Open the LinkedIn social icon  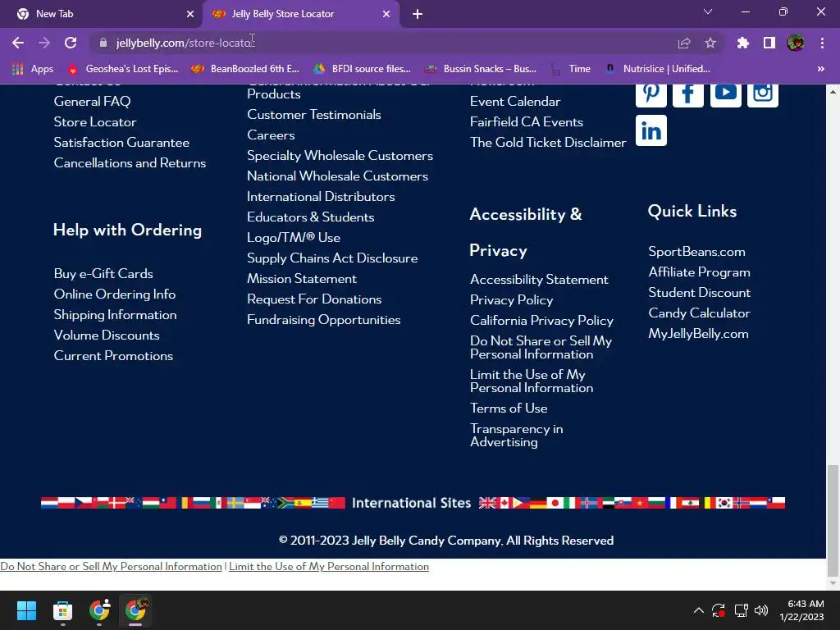click(651, 130)
